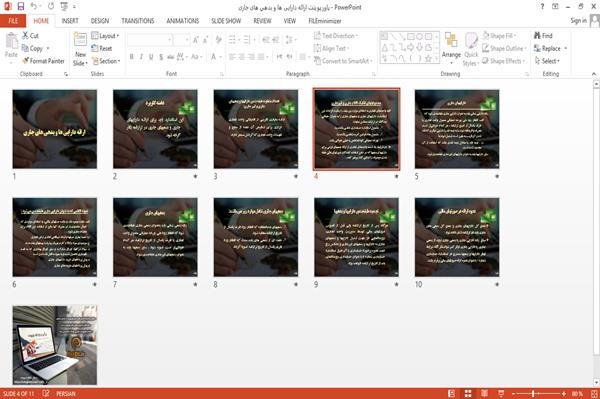Click the Arrange icon
Screen dimensions: 600x399
point(451,40)
